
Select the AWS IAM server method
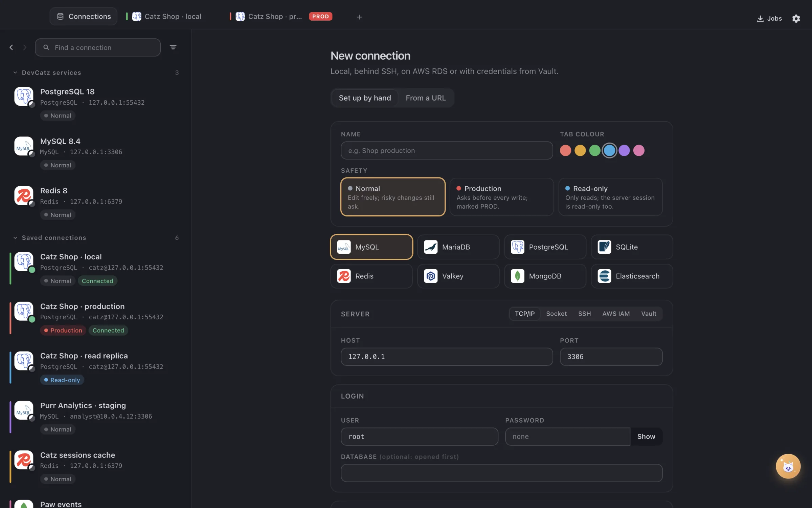616,314
